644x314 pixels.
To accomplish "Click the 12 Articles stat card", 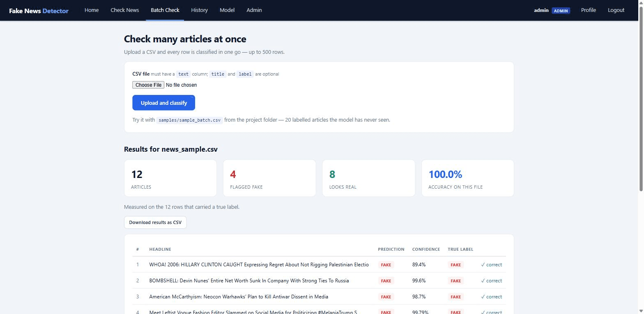I will pyautogui.click(x=170, y=178).
